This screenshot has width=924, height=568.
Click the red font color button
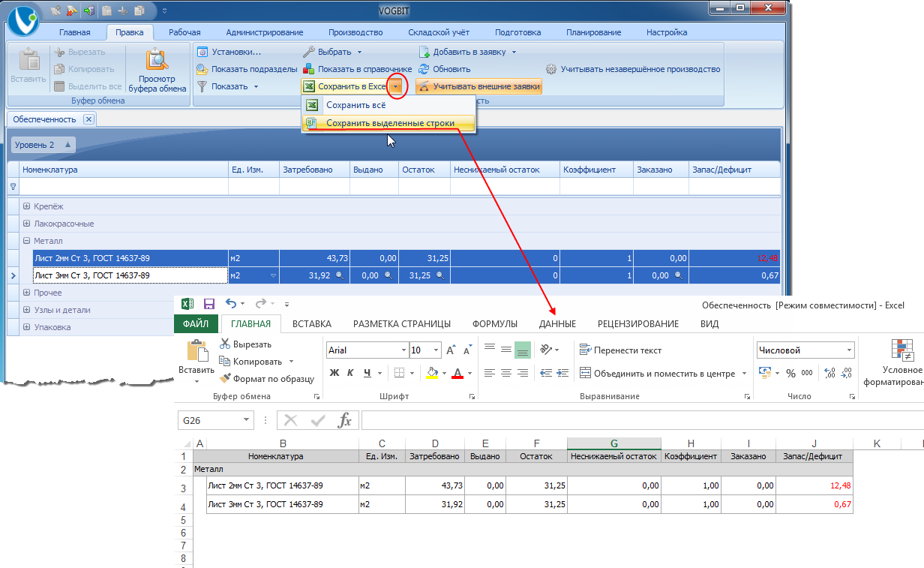point(457,373)
